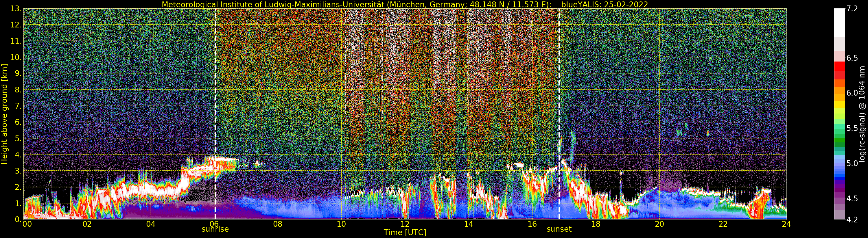
Task: Click the 18 hour tick label
Action: [x=596, y=224]
